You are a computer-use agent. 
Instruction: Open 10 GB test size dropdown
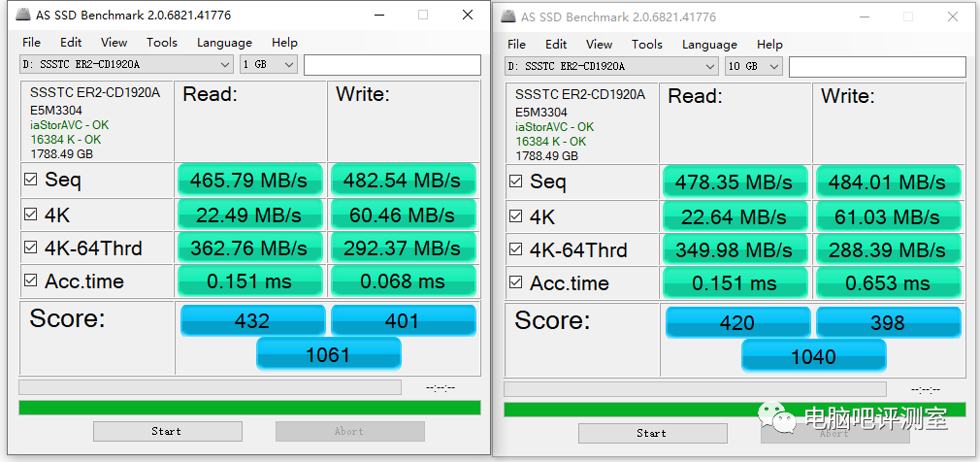[754, 66]
